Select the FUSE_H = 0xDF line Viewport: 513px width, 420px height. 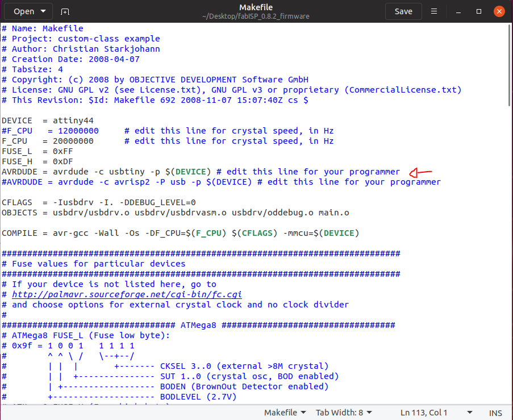pos(37,161)
